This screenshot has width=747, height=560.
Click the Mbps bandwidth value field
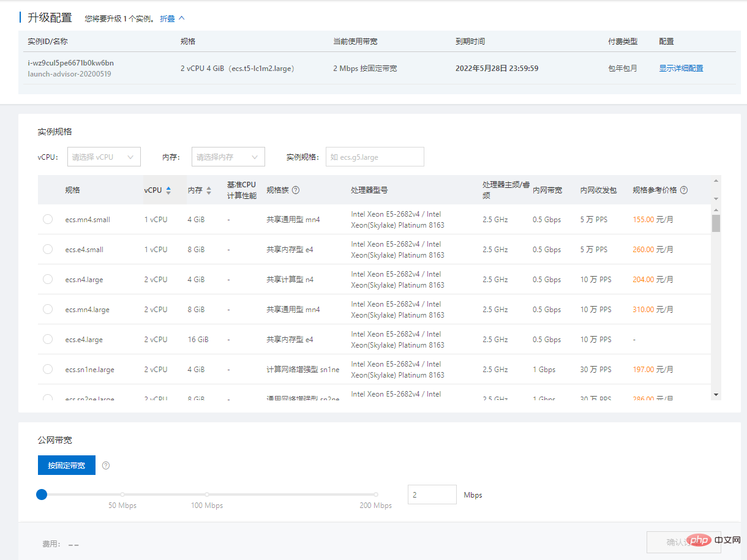point(432,495)
